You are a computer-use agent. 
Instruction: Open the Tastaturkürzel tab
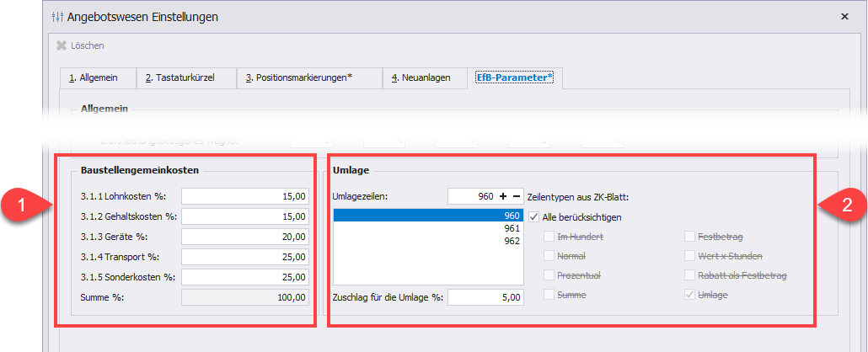[185, 78]
